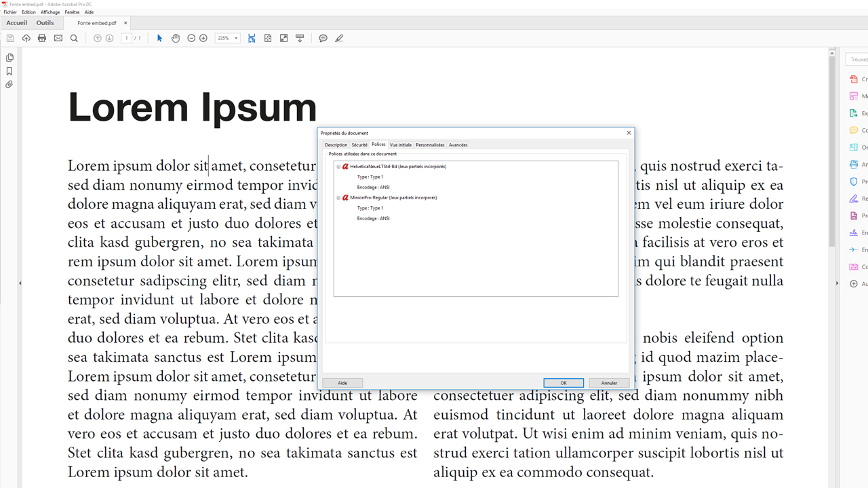Select HelveticaNeueLTStd-Bd font row

coord(398,167)
